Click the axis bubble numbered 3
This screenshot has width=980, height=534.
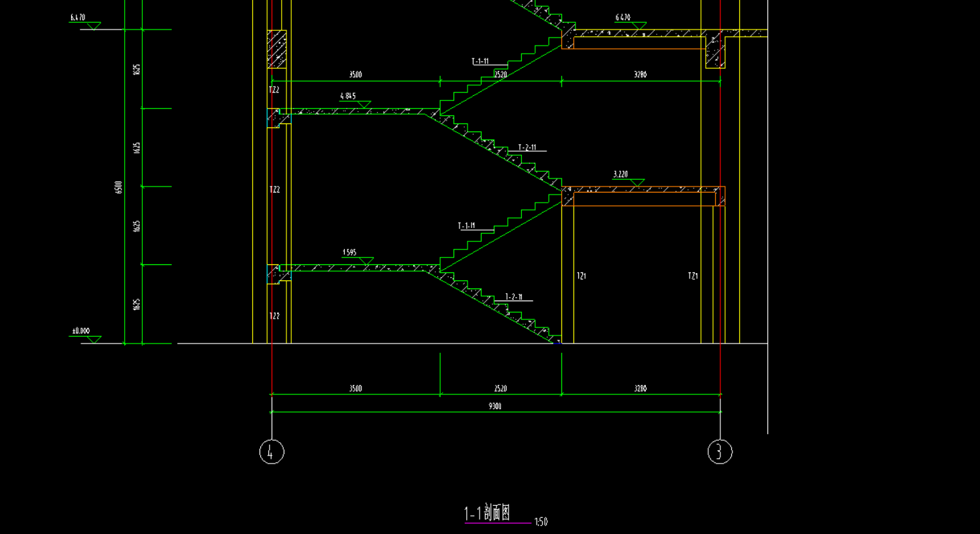(720, 451)
